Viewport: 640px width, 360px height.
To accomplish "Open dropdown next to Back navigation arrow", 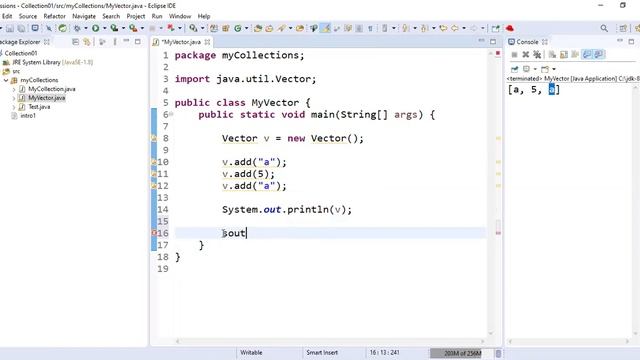I will point(464,28).
